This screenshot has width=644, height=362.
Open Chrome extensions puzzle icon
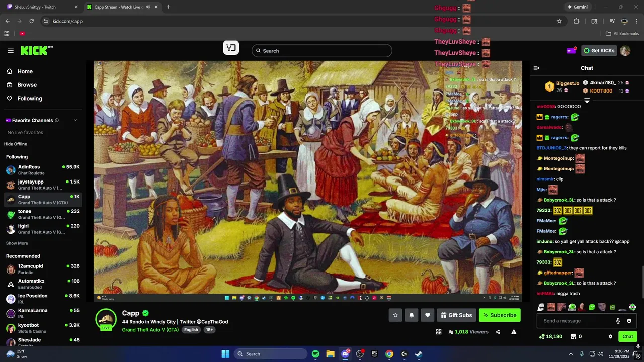pos(577,21)
